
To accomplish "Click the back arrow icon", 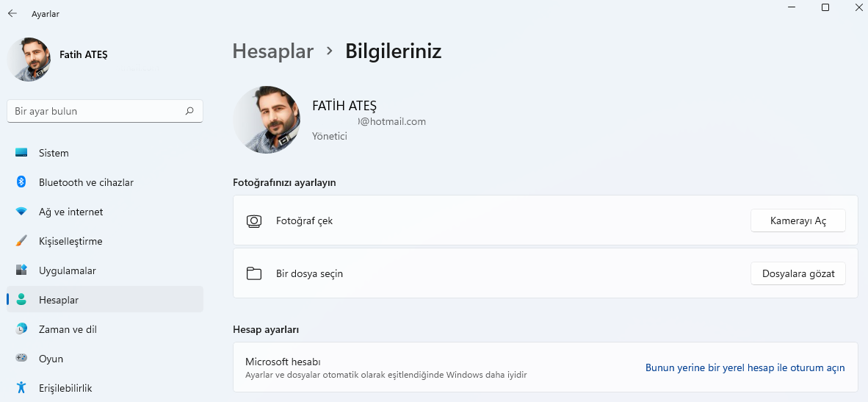I will (x=12, y=13).
